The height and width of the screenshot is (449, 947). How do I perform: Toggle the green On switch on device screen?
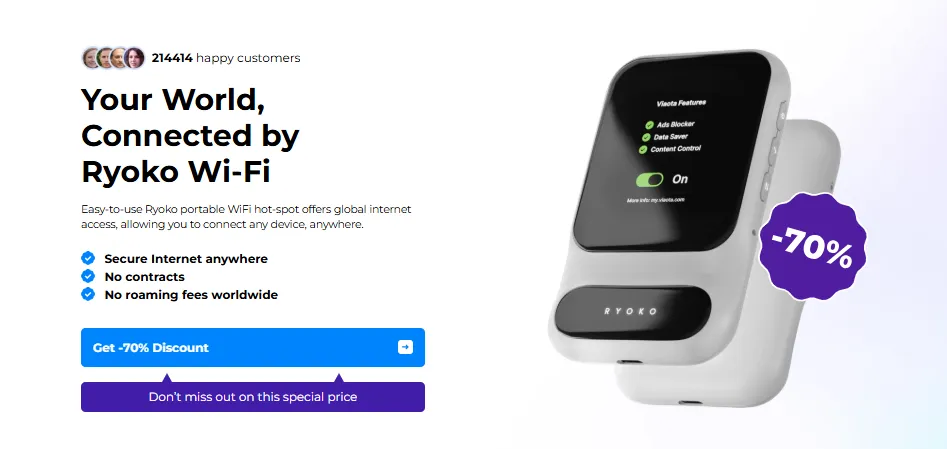coord(649,179)
